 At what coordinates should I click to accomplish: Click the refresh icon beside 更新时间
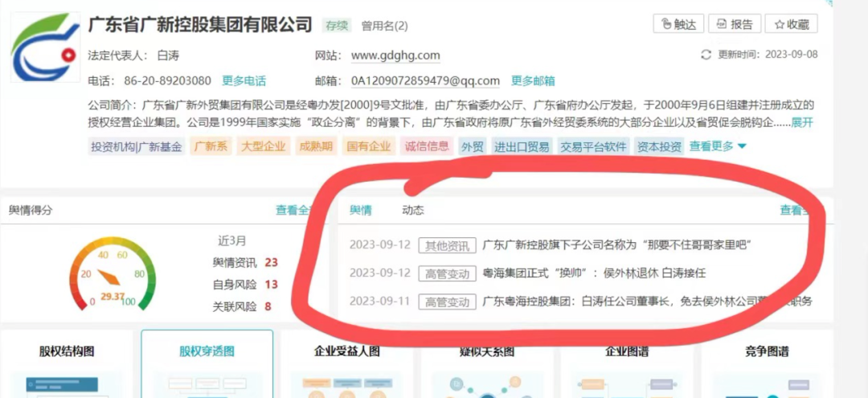click(706, 55)
